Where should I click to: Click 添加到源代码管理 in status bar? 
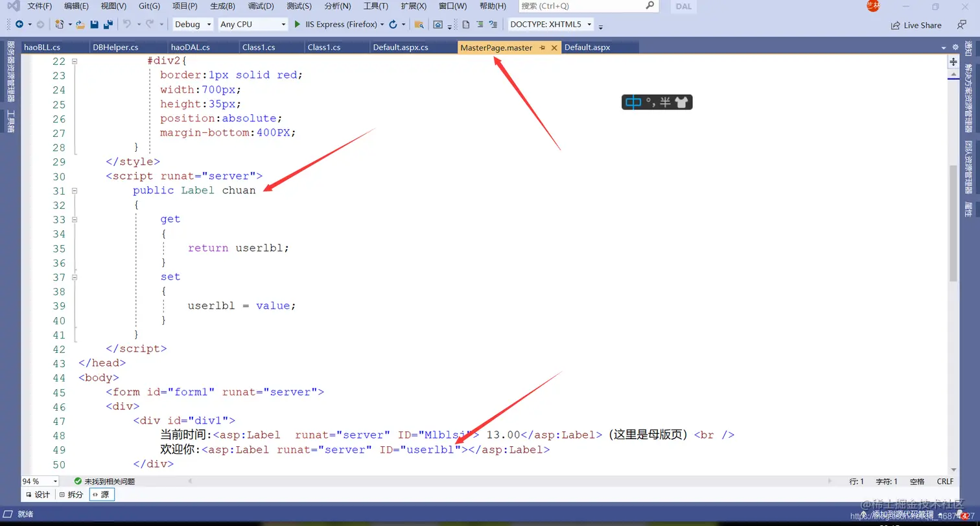coord(901,514)
